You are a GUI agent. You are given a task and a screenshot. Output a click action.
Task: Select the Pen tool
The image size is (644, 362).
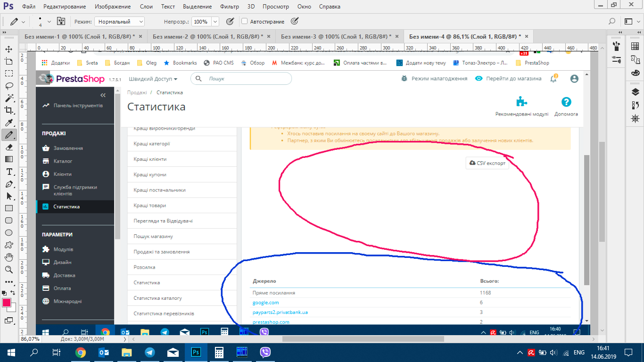tap(8, 184)
